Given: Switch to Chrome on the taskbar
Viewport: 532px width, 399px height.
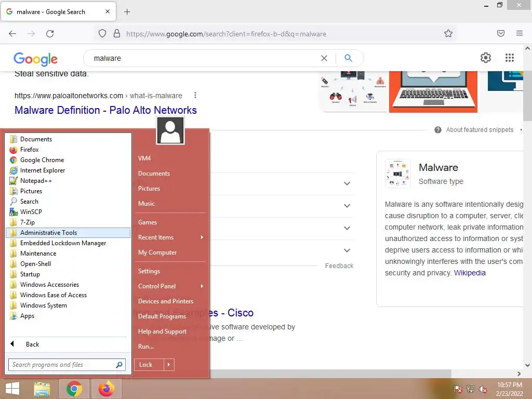Looking at the screenshot, I should tap(74, 389).
